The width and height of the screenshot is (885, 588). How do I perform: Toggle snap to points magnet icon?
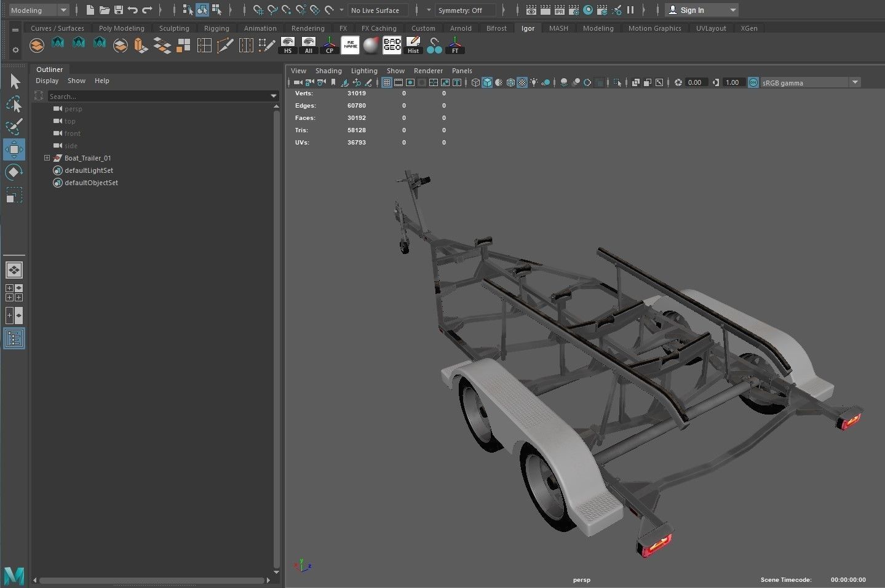click(x=287, y=10)
